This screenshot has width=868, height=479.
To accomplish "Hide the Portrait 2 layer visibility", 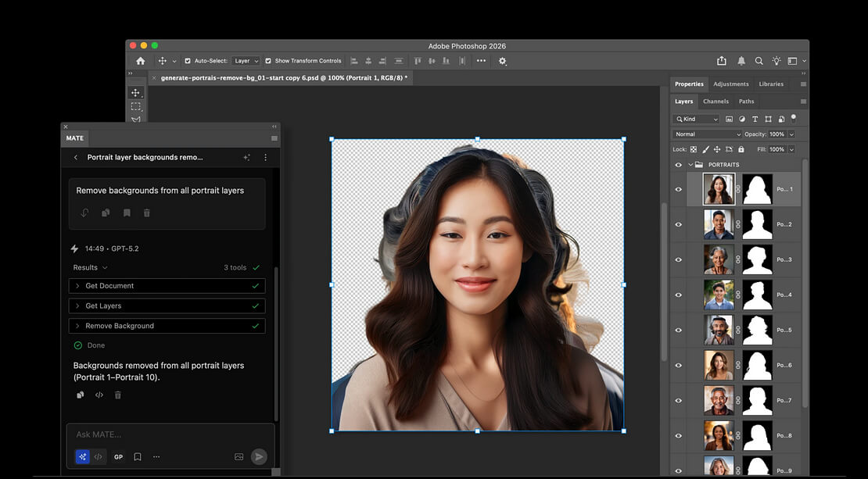I will [x=678, y=224].
